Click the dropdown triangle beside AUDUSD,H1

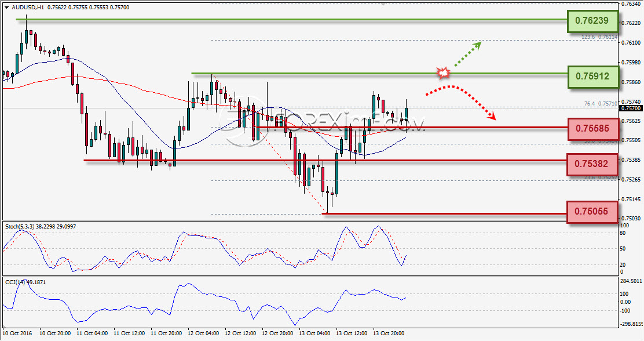coord(6,8)
